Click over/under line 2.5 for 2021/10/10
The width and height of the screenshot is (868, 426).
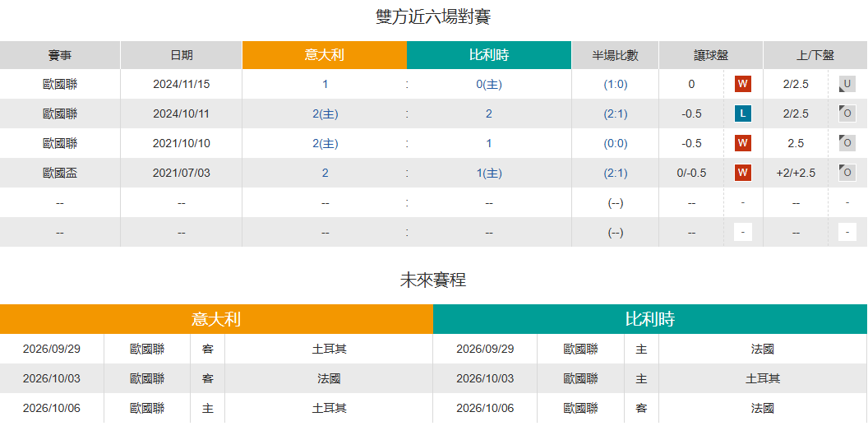click(x=796, y=143)
